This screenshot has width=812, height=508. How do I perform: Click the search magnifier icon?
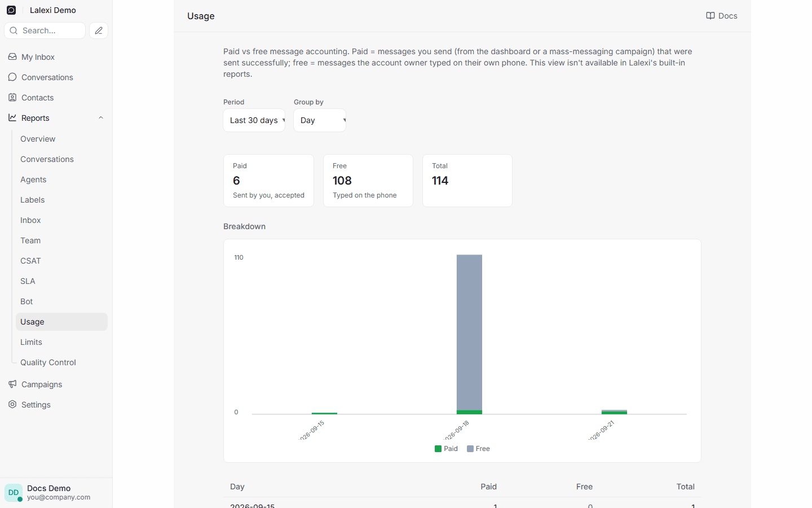pos(14,30)
